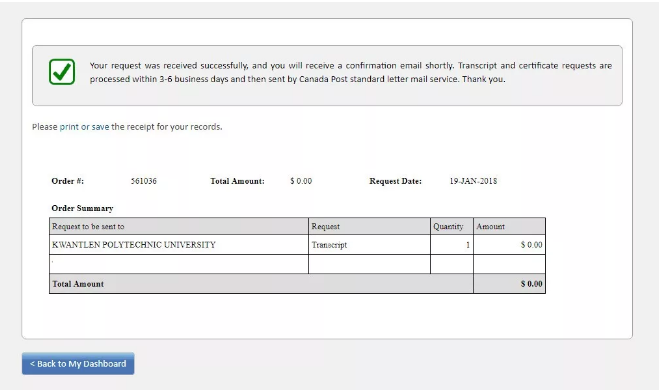Click the Total Amount footer row label
Screen dimensions: 659x390
[78, 284]
